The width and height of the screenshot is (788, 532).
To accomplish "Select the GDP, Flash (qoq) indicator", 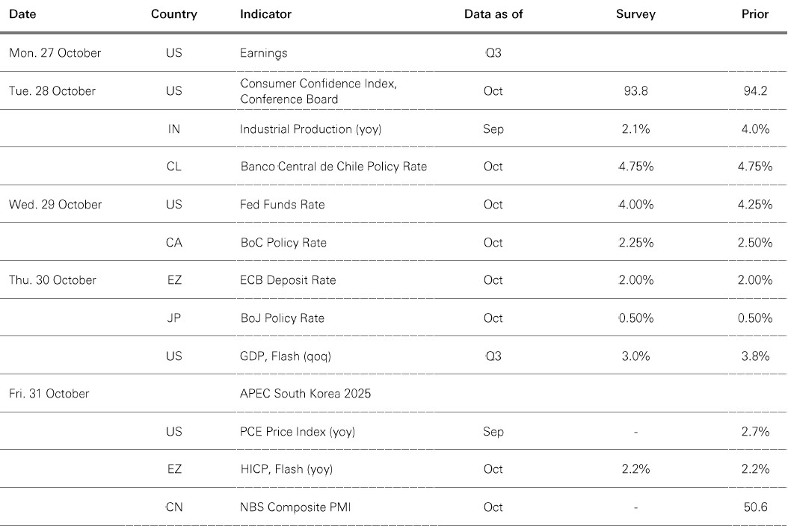I will [285, 356].
